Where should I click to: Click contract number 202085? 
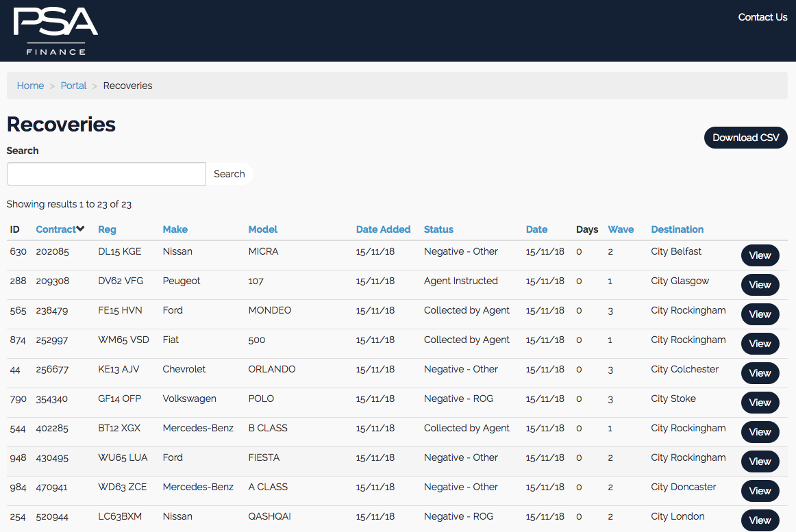point(52,251)
